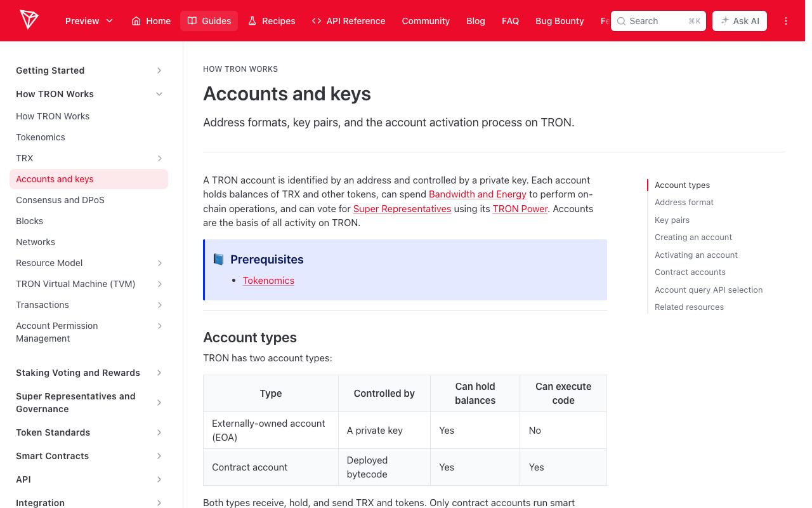812x508 pixels.
Task: Jump to Key pairs section
Action: click(x=672, y=220)
